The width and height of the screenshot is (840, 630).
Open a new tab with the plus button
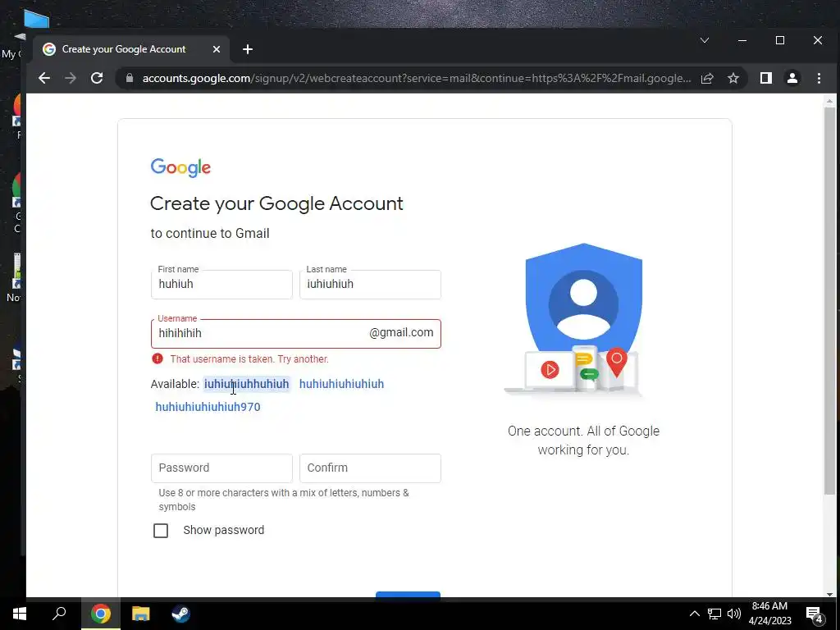tap(248, 49)
